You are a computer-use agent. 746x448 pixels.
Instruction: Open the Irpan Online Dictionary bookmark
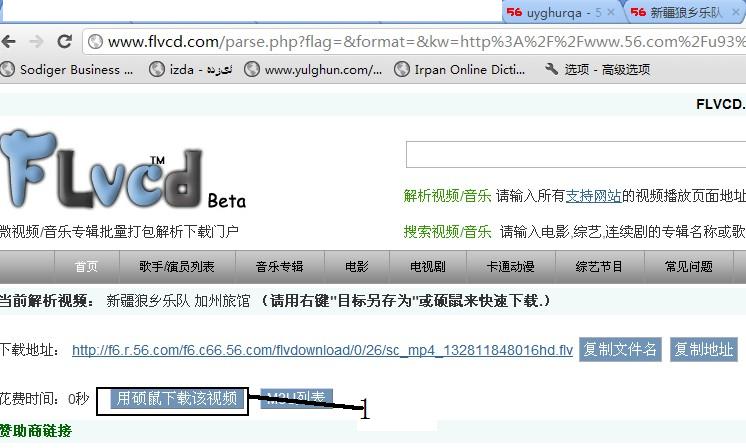[460, 69]
